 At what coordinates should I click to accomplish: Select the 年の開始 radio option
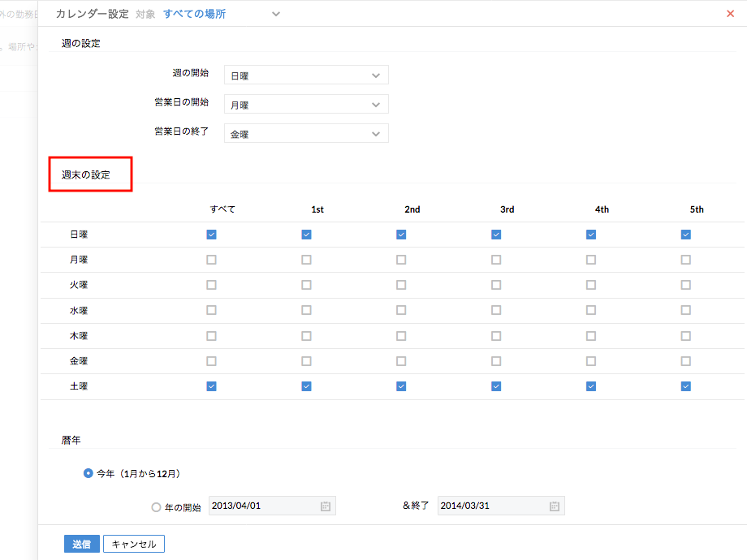point(156,507)
